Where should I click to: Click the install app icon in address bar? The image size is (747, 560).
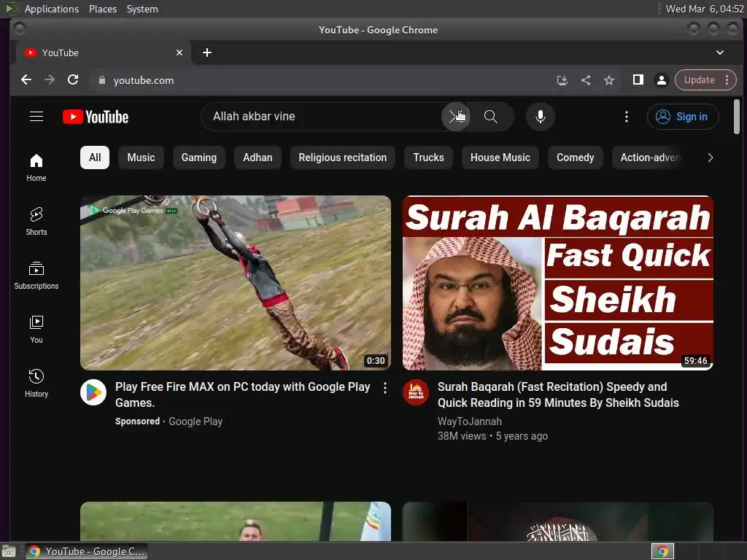click(x=562, y=80)
